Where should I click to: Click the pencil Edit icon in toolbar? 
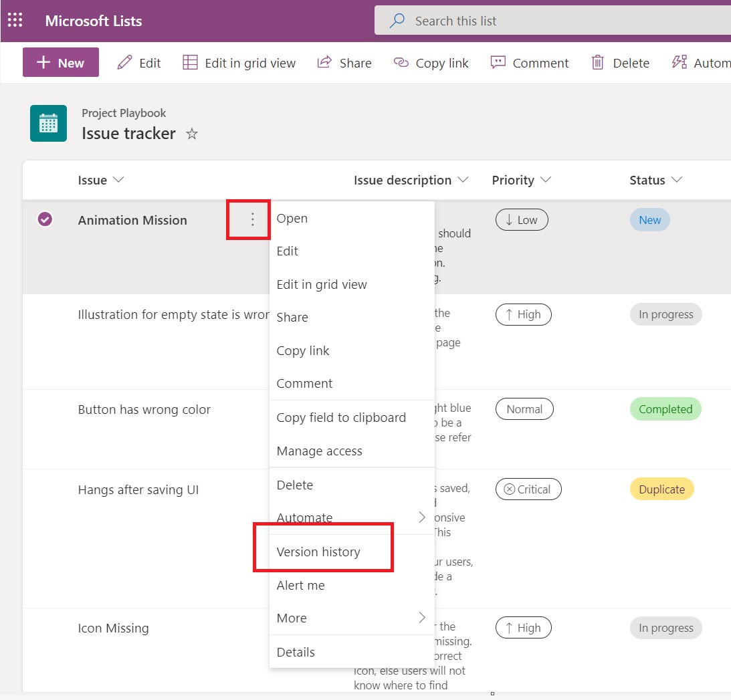tap(124, 62)
